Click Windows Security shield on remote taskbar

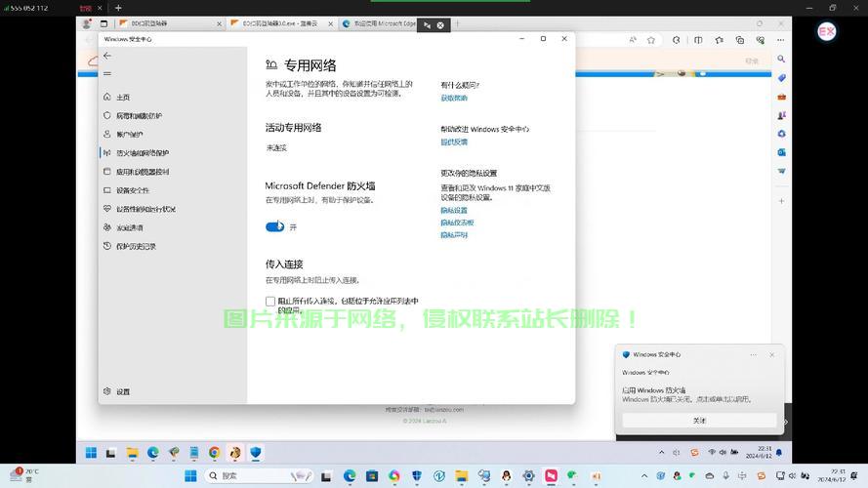click(x=255, y=452)
